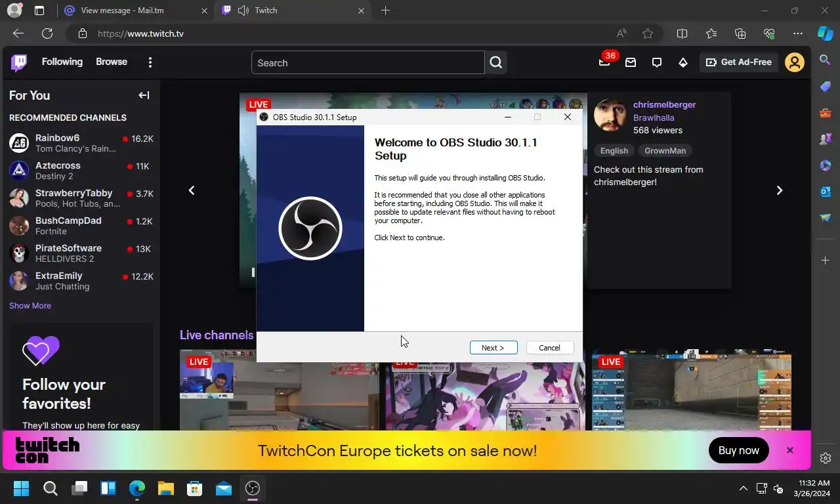Open the Twitch mail envelope icon
This screenshot has width=840, height=504.
click(x=631, y=62)
